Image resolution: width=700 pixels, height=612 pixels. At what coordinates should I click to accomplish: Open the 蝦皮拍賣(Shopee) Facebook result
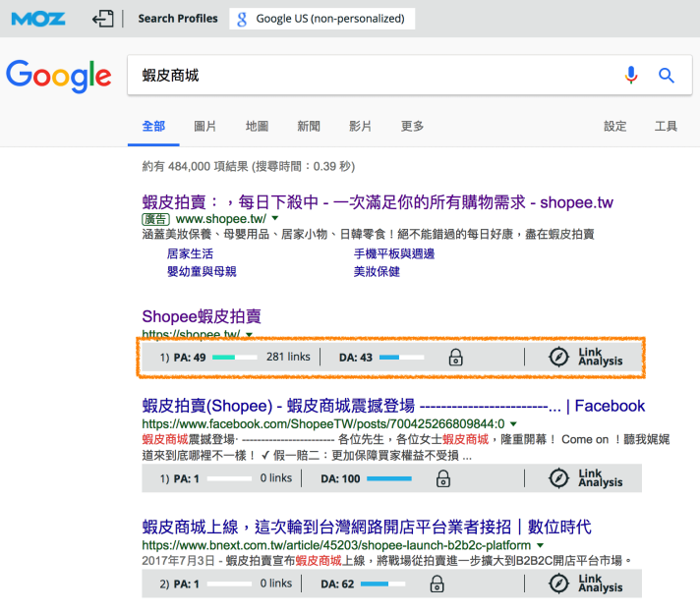pos(393,406)
